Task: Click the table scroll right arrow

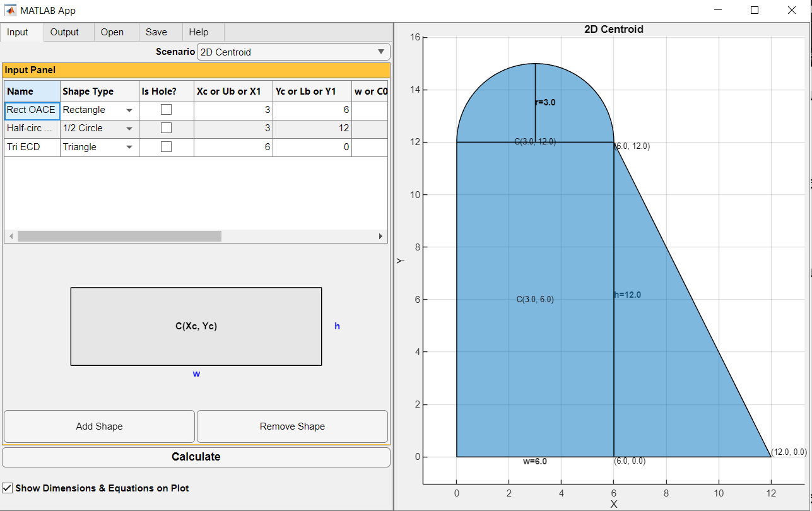Action: (x=380, y=236)
